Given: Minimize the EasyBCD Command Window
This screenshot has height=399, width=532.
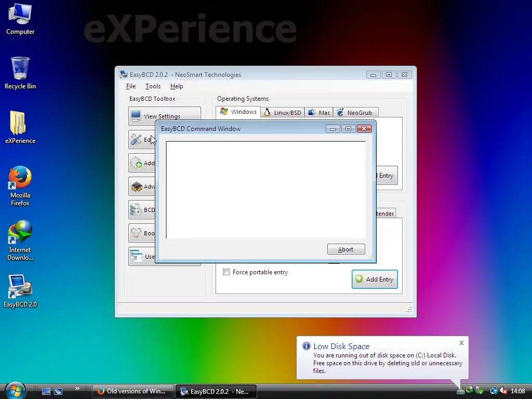Looking at the screenshot, I should [x=333, y=129].
